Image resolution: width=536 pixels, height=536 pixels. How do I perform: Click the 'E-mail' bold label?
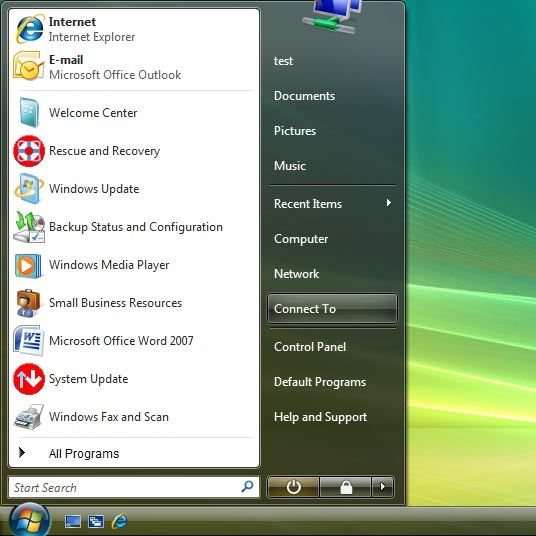[66, 60]
